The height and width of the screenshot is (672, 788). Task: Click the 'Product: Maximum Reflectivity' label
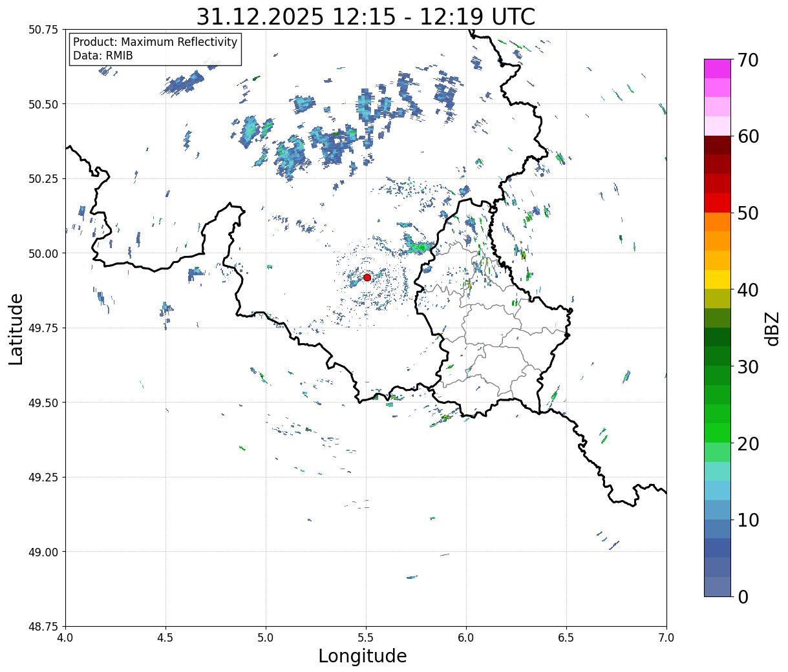[x=155, y=42]
